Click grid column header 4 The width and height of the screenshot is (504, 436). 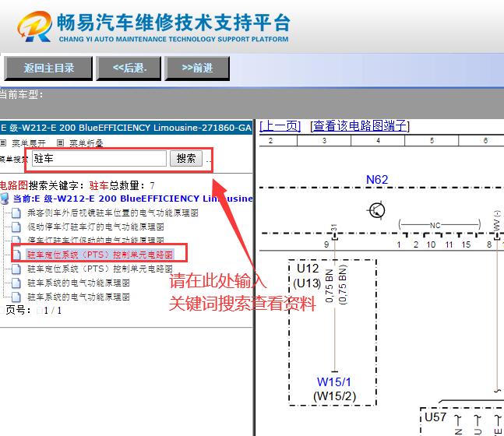(379, 141)
